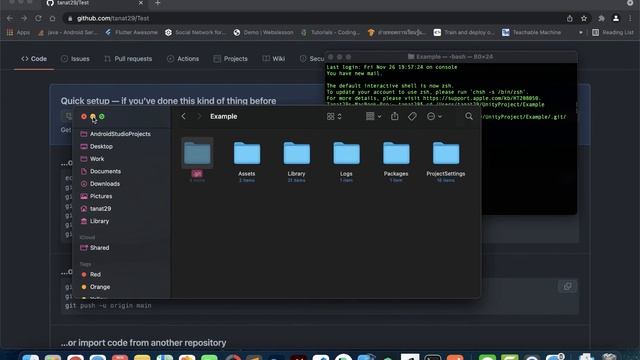Select the hidden .git folder

pos(197,153)
